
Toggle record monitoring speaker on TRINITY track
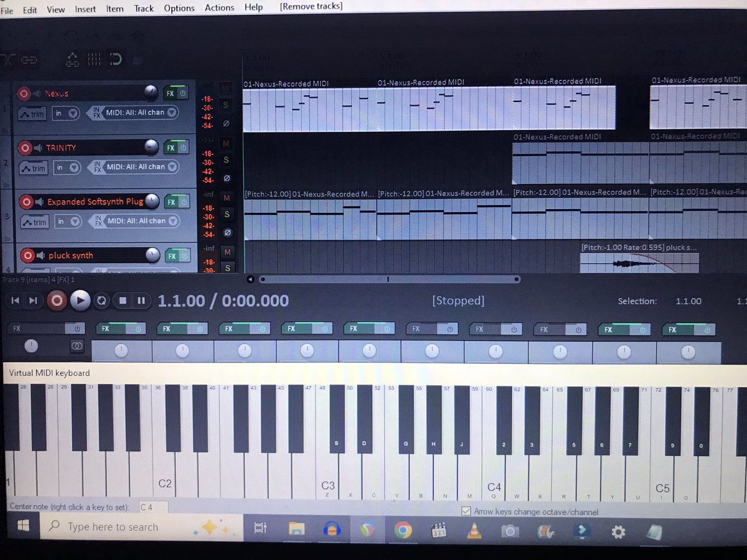click(x=39, y=148)
